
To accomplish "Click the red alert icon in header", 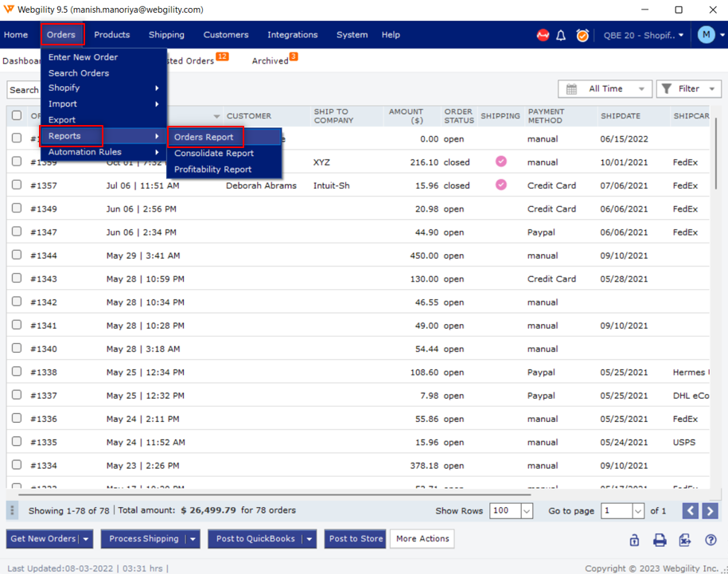I will pyautogui.click(x=543, y=35).
